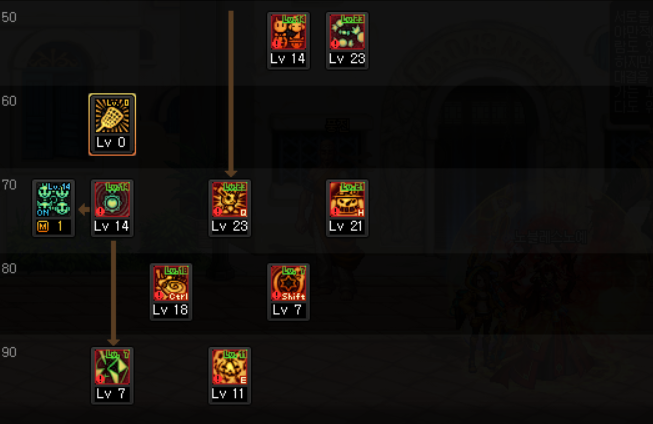Select the level 90 row marker

click(x=9, y=352)
